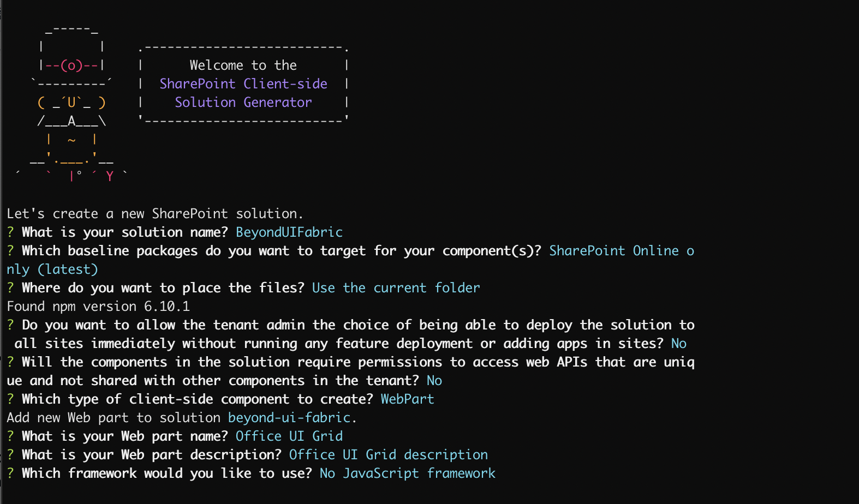The width and height of the screenshot is (859, 504).
Task: Click "Found npm version 6.10.1" line
Action: [x=98, y=307]
